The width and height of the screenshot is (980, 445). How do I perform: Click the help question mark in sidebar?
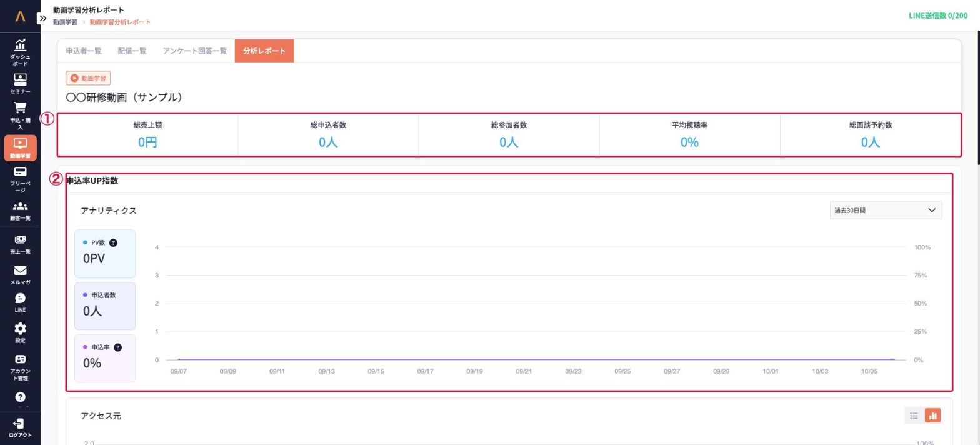(20, 397)
